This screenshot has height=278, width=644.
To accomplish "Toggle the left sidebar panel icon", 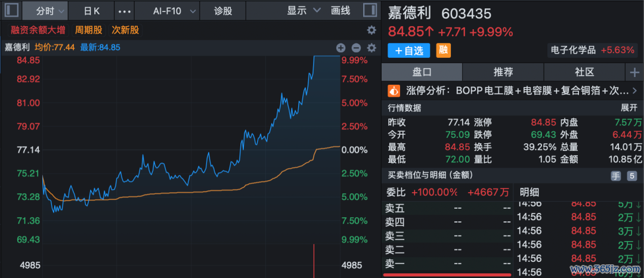I will [11, 11].
